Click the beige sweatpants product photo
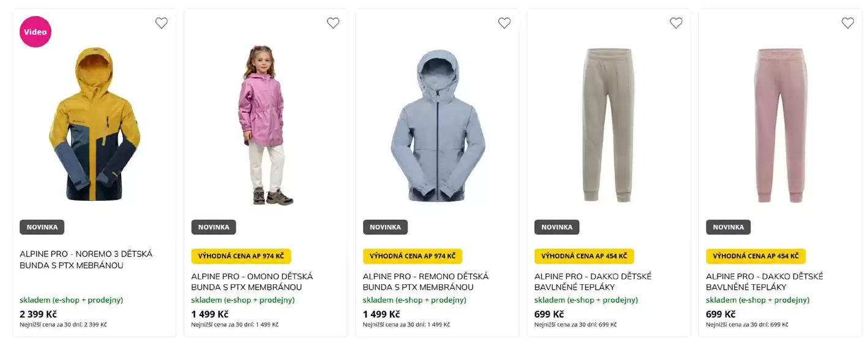Screen dimensions: 868x343 point(608,126)
